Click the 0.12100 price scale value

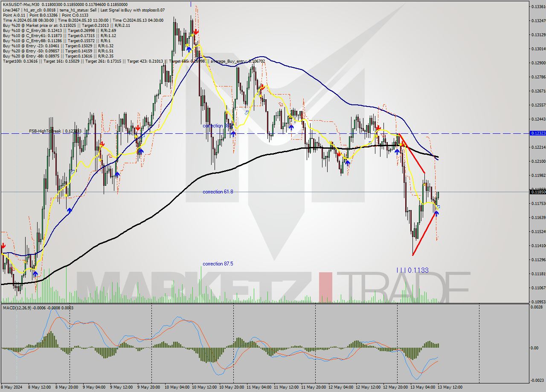[x=537, y=161]
